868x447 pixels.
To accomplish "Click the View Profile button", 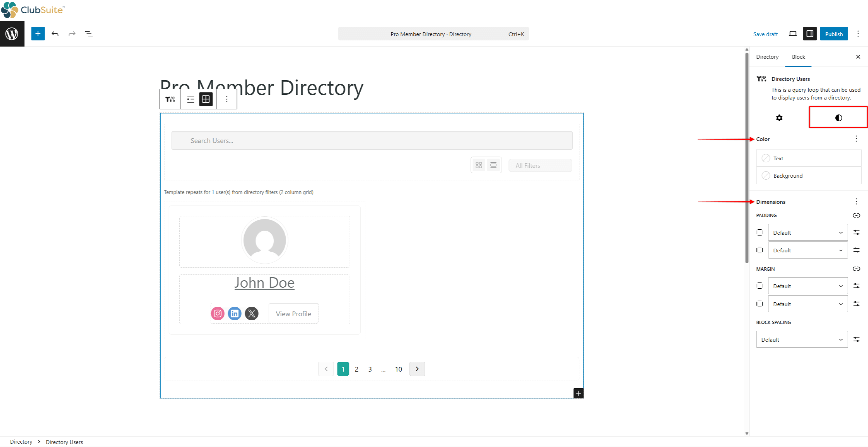I will 293,314.
